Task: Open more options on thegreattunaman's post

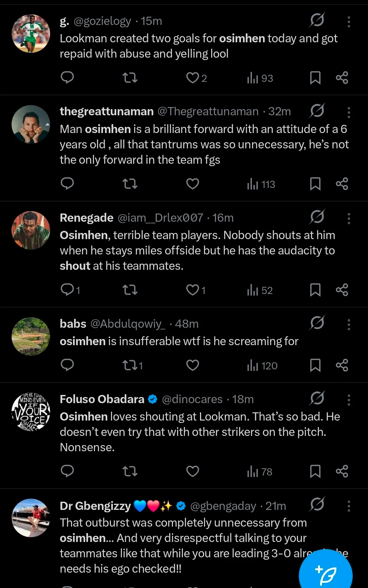Action: (349, 112)
